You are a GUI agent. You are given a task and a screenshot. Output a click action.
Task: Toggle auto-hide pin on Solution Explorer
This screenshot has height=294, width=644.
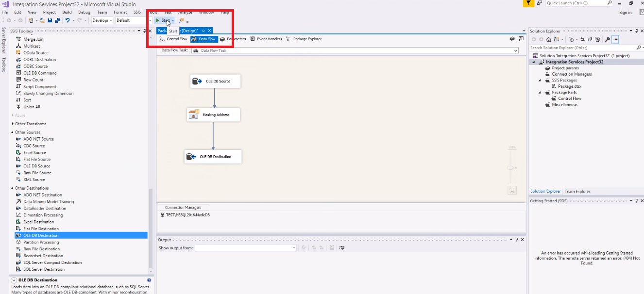636,31
